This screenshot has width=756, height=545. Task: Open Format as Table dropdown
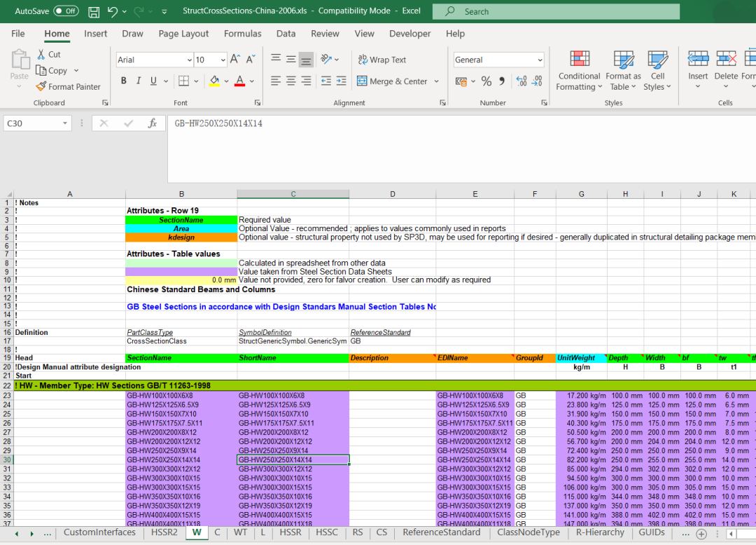[x=623, y=71]
